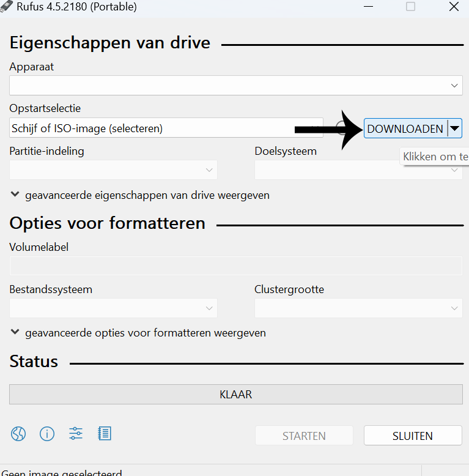The height and width of the screenshot is (476, 469).
Task: Click the DOWNLOADEN button
Action: coord(405,128)
